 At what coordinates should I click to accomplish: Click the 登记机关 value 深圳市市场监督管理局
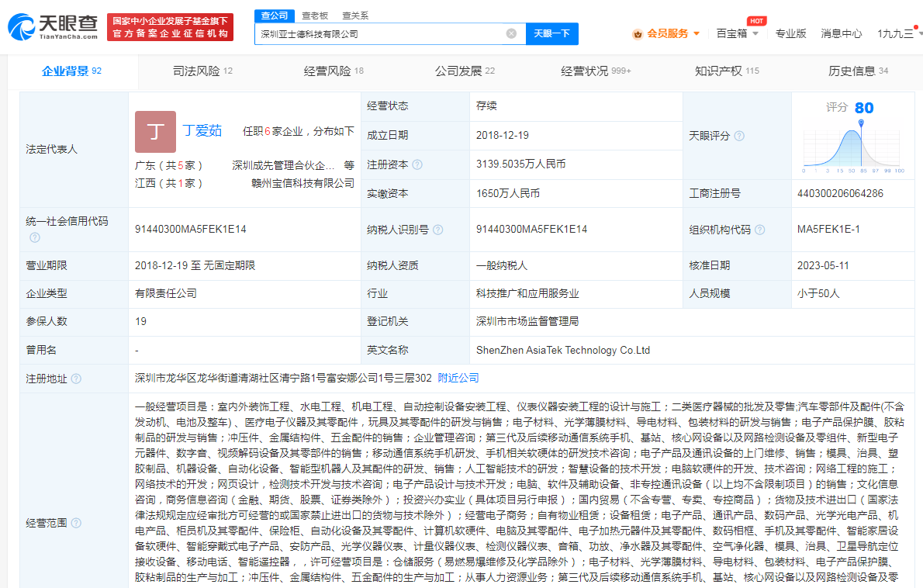point(527,321)
